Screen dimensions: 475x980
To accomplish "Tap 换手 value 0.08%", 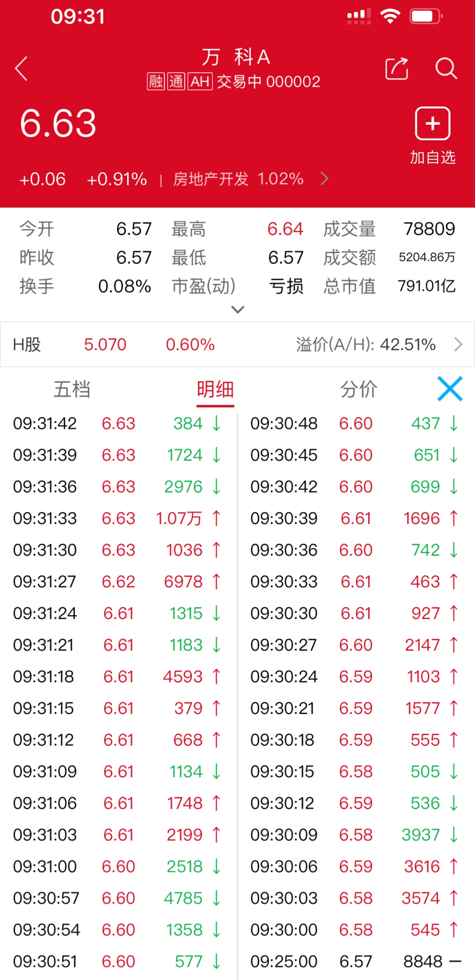I will (125, 286).
